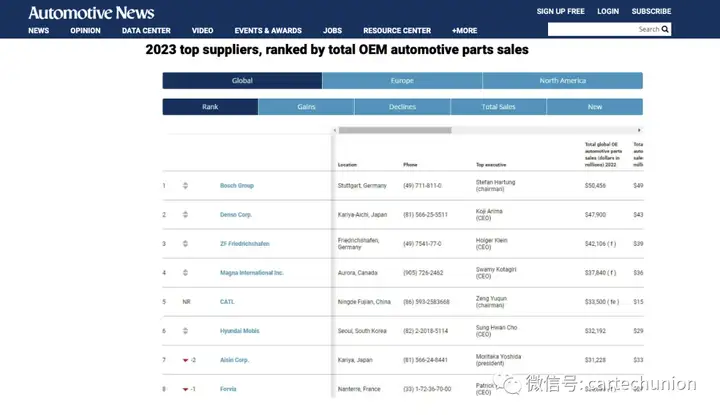720x415 pixels.
Task: Switch to the Europe tab
Action: coord(402,80)
